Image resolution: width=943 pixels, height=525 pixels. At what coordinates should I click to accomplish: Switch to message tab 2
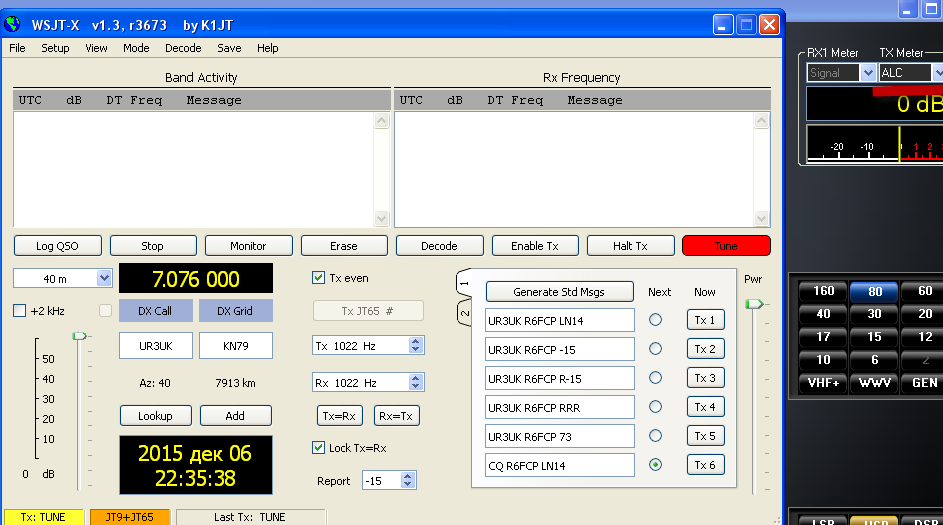tap(464, 314)
